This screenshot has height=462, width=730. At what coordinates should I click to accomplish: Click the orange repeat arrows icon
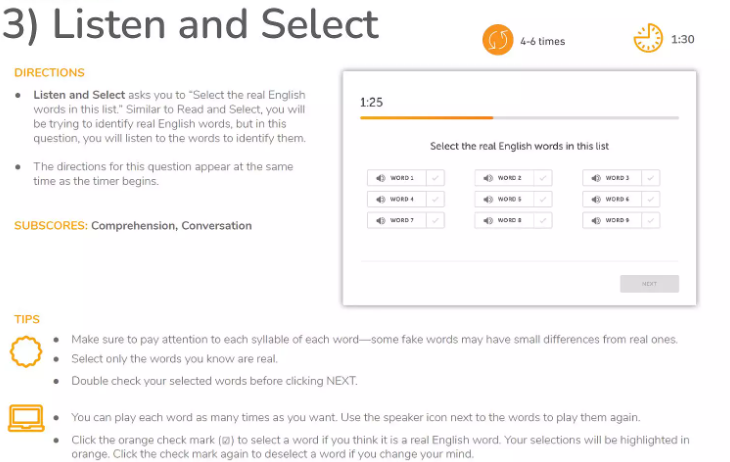coord(498,40)
